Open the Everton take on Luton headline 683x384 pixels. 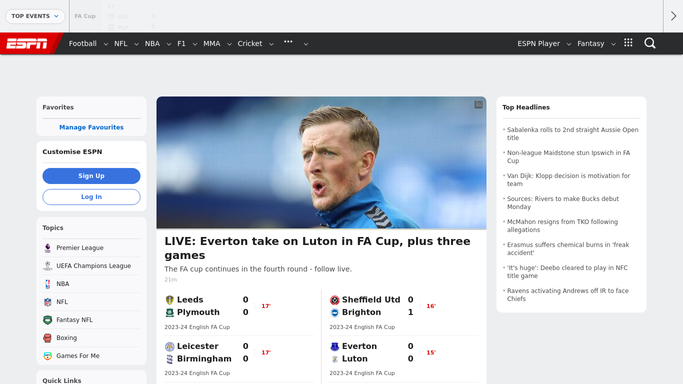pos(317,248)
